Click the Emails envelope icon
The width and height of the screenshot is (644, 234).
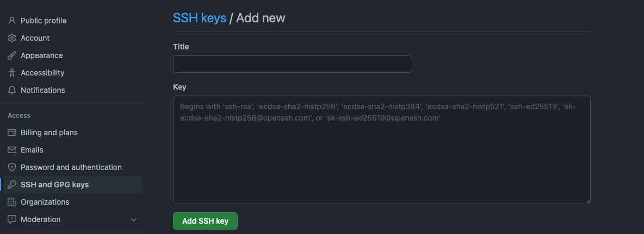point(12,150)
